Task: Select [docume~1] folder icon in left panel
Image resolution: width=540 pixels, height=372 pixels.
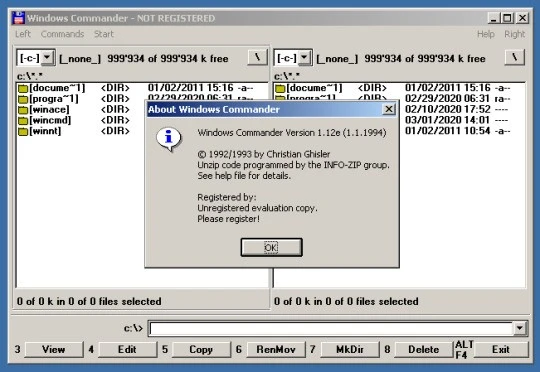Action: click(x=23, y=89)
